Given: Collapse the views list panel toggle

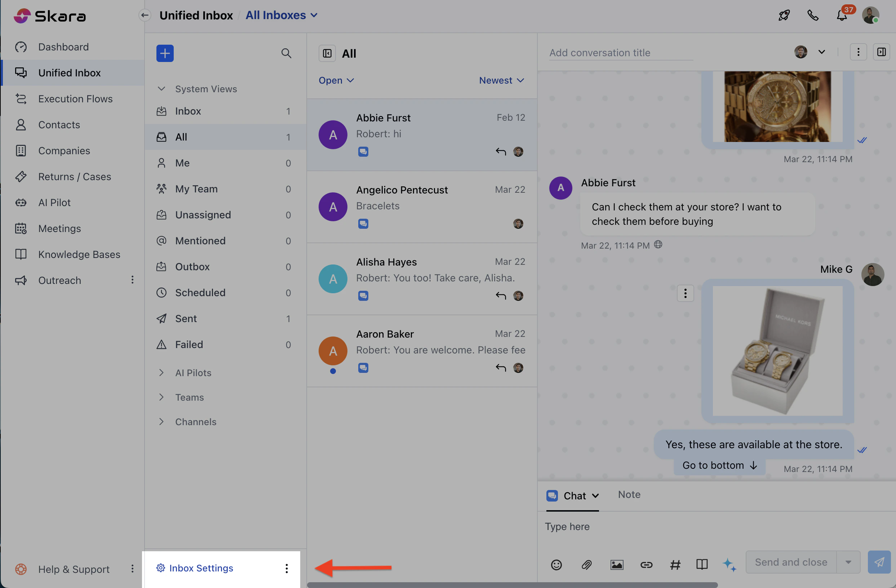Looking at the screenshot, I should click(x=327, y=53).
